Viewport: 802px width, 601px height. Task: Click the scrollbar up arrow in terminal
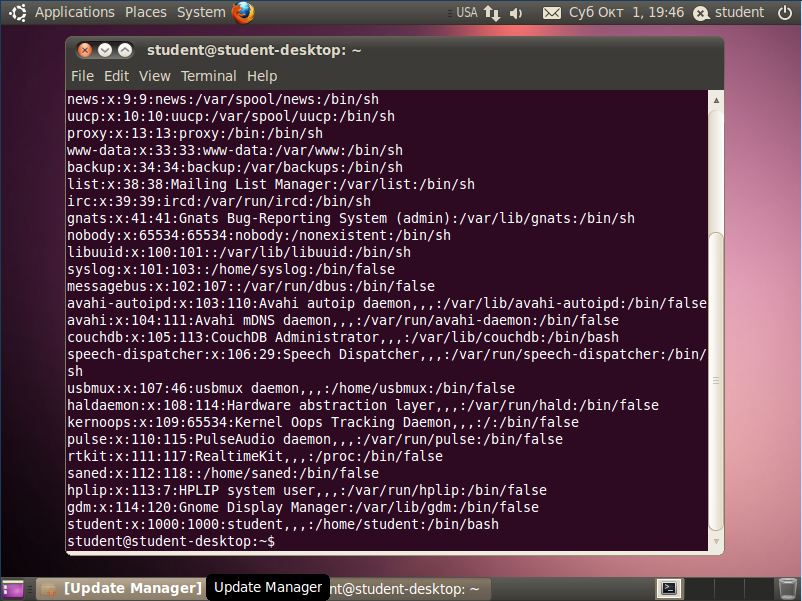pyautogui.click(x=716, y=100)
